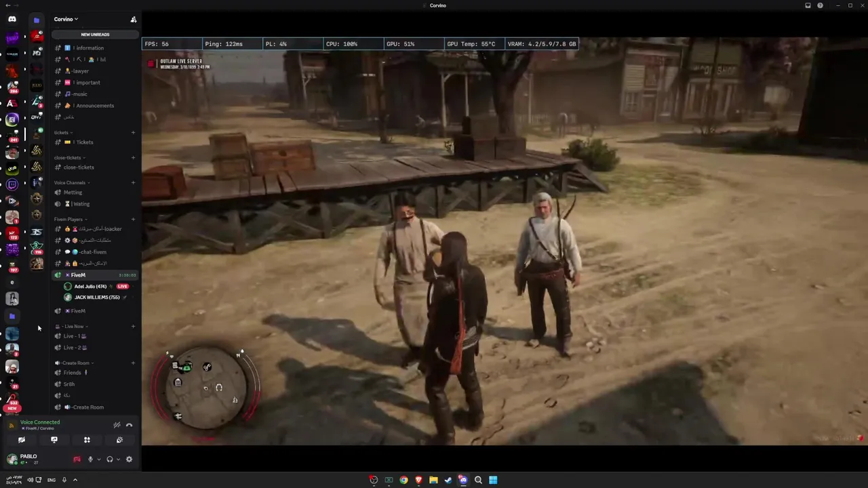This screenshot has width=868, height=488.
Task: Collapse the tickets category
Action: 63,133
